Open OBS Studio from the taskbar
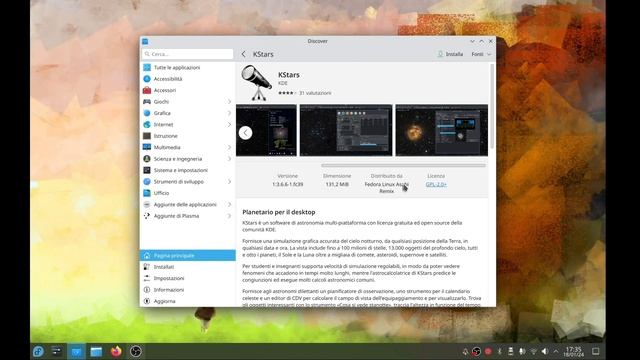The width and height of the screenshot is (640, 360). [x=136, y=351]
